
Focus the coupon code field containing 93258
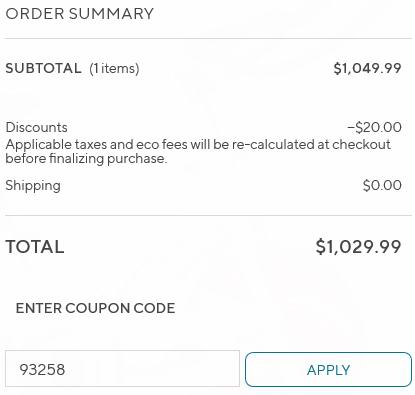(x=122, y=369)
